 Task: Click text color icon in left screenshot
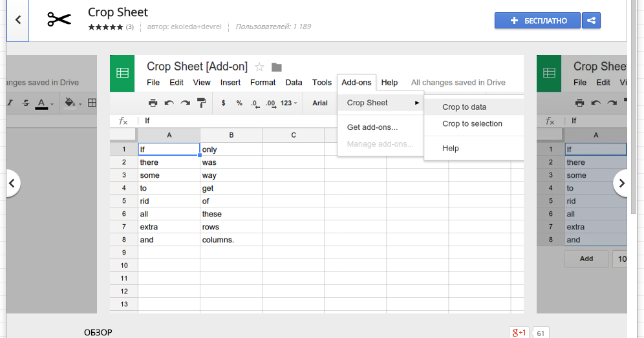click(x=41, y=103)
